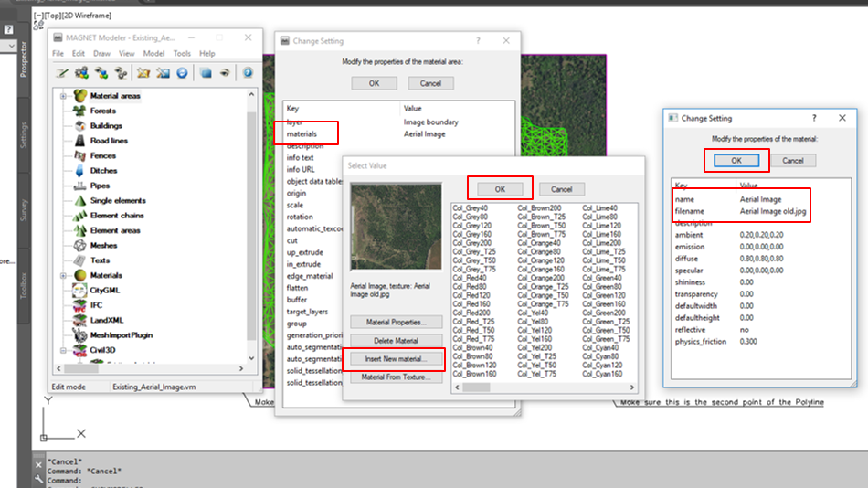Click the Meshes icon in the tree
The width and height of the screenshot is (868, 488).
(80, 245)
